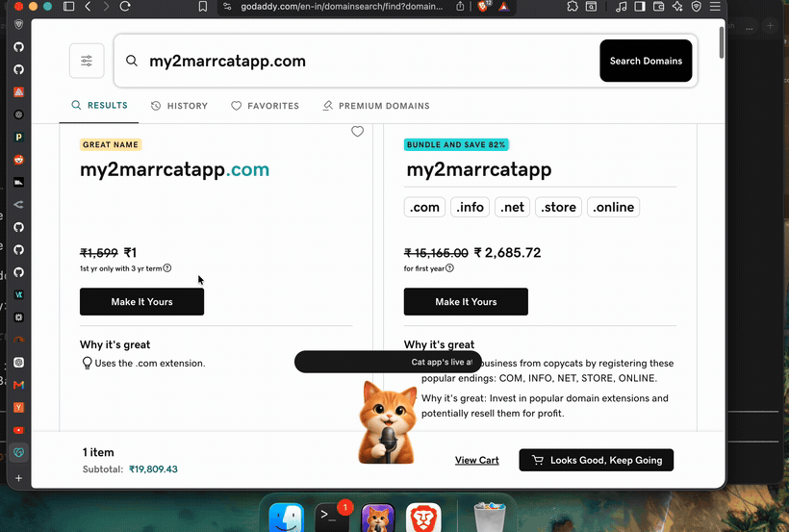Open the View Cart link
Screen dimensions: 789x532
(476, 460)
